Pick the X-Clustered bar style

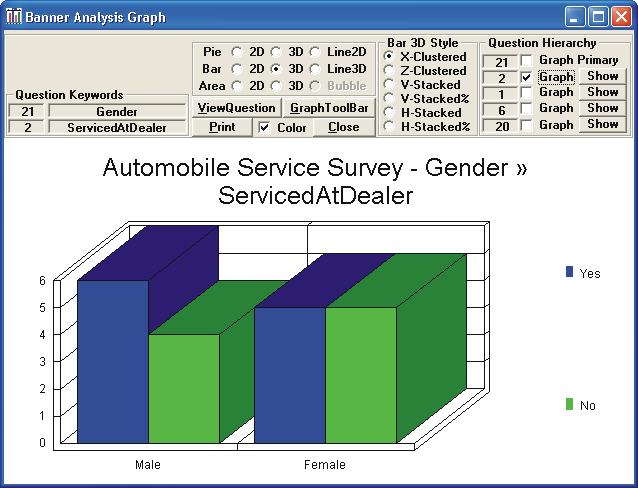389,56
